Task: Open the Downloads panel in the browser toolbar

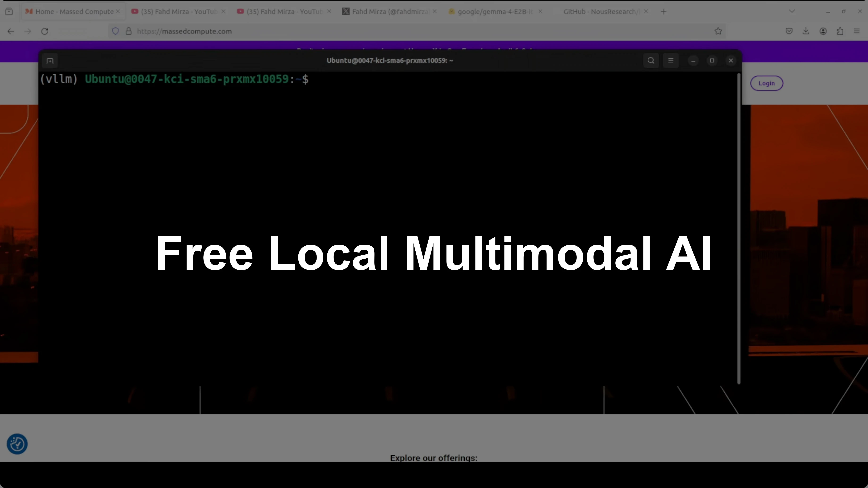Action: pyautogui.click(x=806, y=31)
